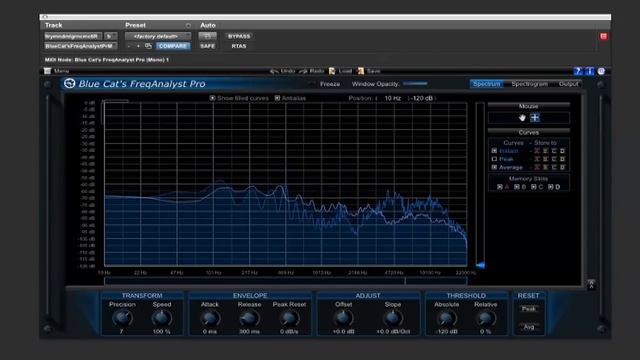Image resolution: width=640 pixels, height=360 pixels.
Task: Switch to the Spectrum tab
Action: (486, 84)
